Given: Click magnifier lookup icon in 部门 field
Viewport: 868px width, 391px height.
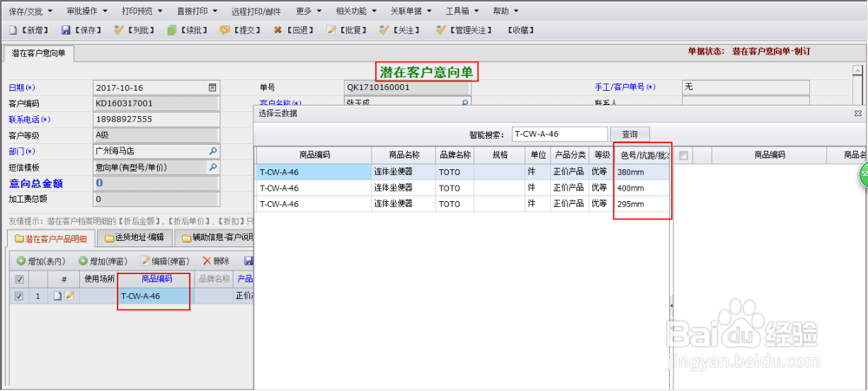Looking at the screenshot, I should tap(214, 151).
